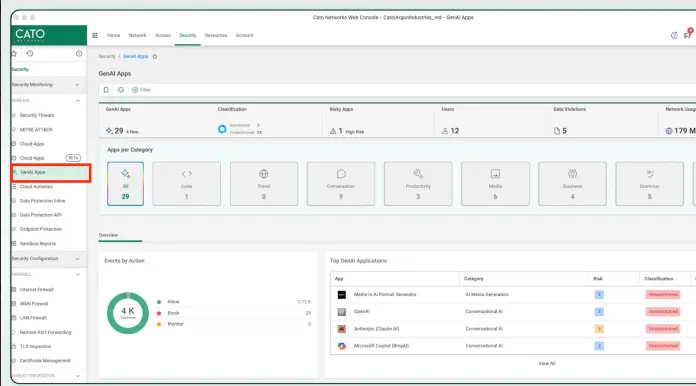
Task: Star the GenAI Apps breadcrumb as favorite
Action: 154,56
